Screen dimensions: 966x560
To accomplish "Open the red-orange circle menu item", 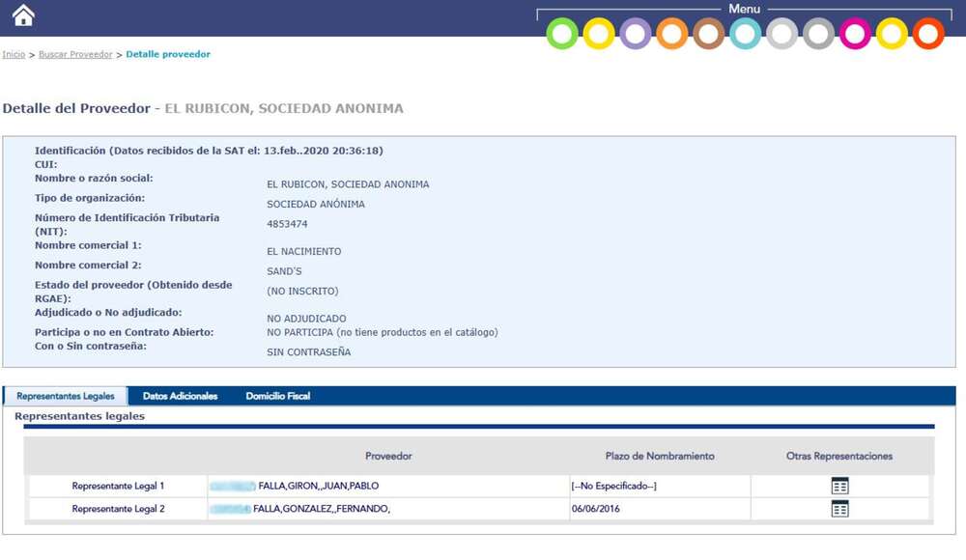I will (928, 33).
